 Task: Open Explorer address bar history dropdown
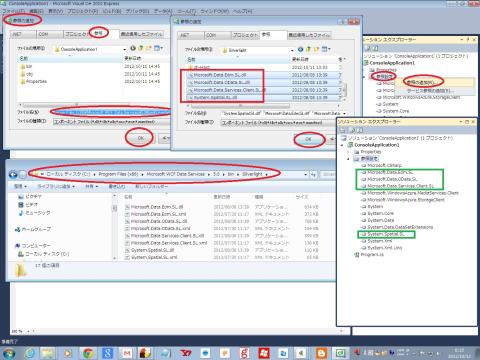click(306, 174)
